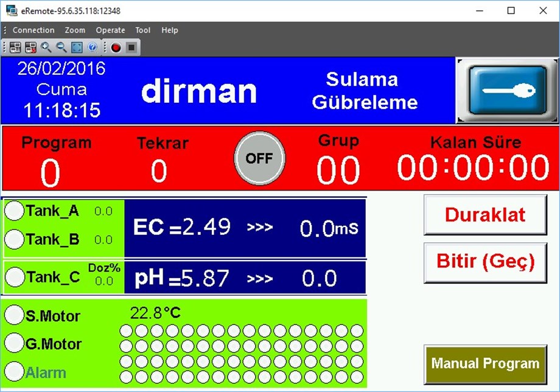Toggle the OFF switch in the red panel
Screen dimensions: 560x392
pos(260,158)
